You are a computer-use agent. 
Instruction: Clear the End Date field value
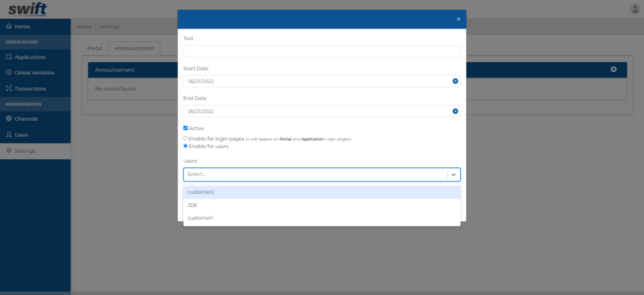point(455,111)
